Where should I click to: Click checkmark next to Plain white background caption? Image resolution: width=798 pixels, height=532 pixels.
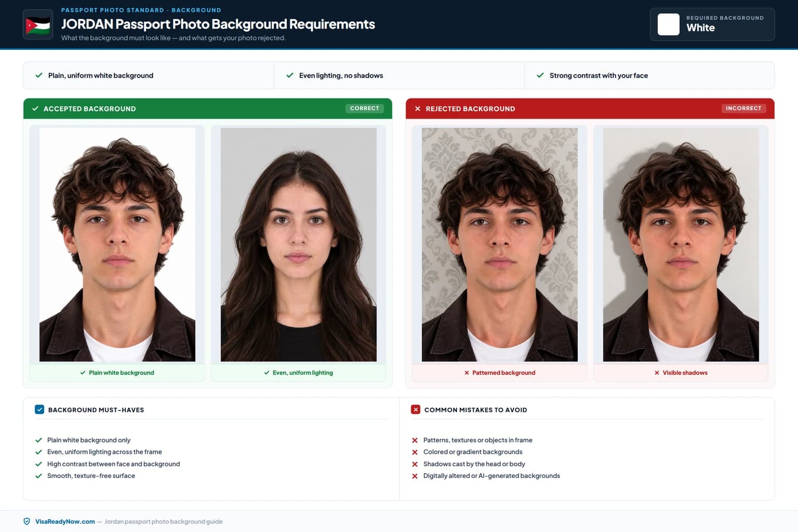(83, 373)
